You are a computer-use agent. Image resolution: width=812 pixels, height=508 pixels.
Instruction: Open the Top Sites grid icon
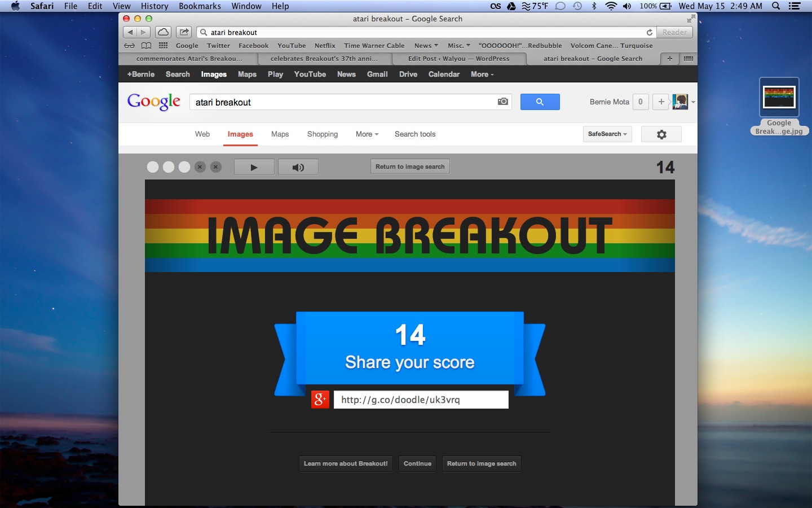[x=163, y=46]
